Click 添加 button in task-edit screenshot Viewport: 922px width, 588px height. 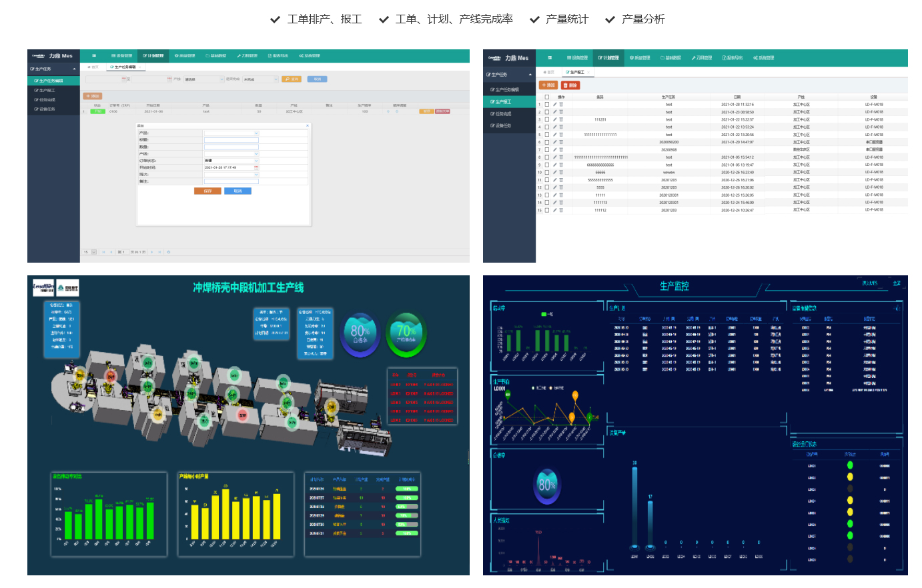click(93, 96)
